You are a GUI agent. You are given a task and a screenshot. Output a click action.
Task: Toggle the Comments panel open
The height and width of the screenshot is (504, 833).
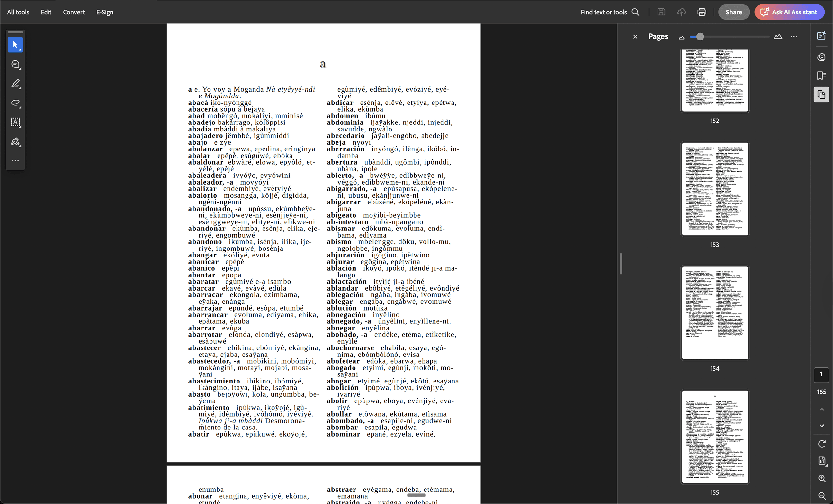point(821,57)
